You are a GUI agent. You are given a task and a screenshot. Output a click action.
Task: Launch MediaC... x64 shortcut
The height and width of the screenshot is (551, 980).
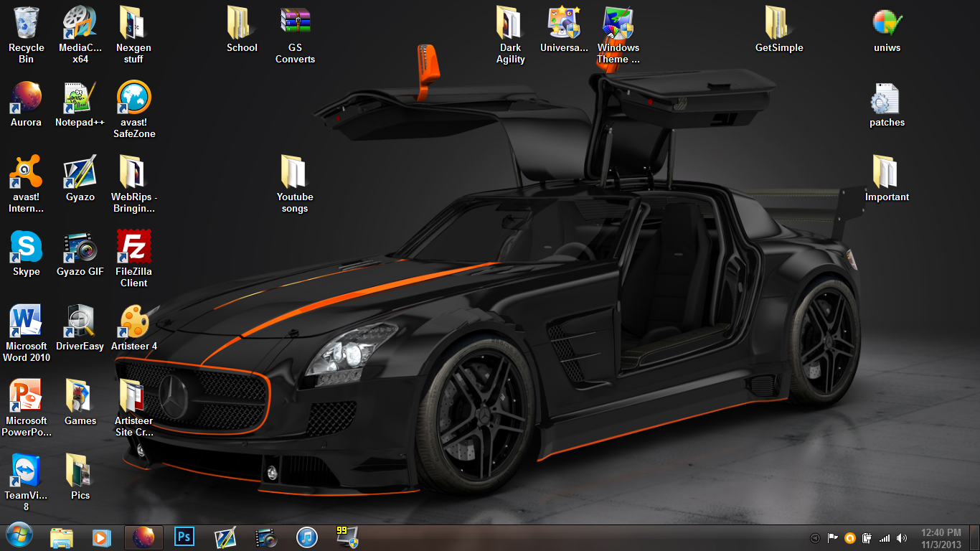click(80, 34)
